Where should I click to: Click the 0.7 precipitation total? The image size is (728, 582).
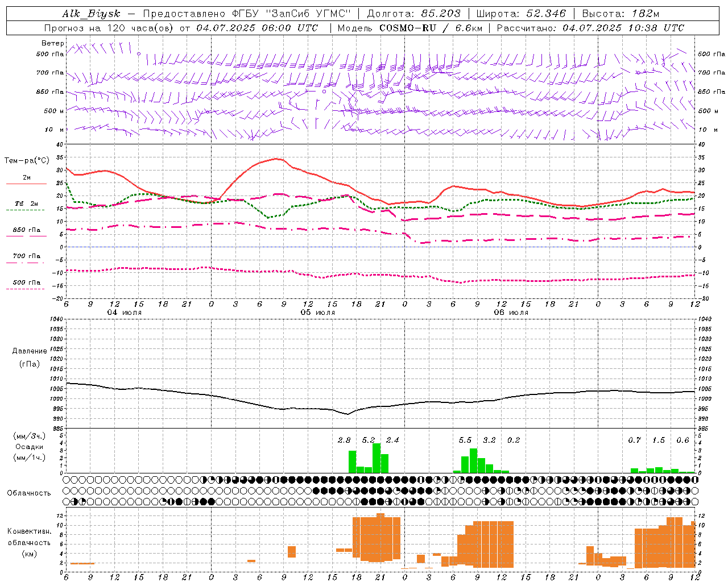click(x=634, y=440)
